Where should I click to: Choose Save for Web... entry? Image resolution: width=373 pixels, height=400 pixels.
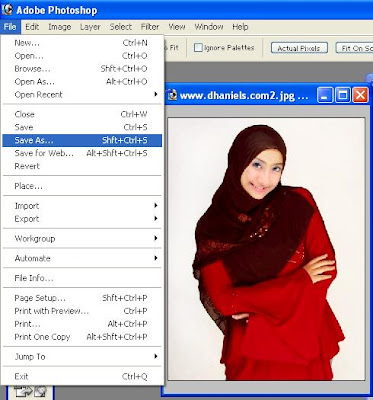(x=82, y=154)
